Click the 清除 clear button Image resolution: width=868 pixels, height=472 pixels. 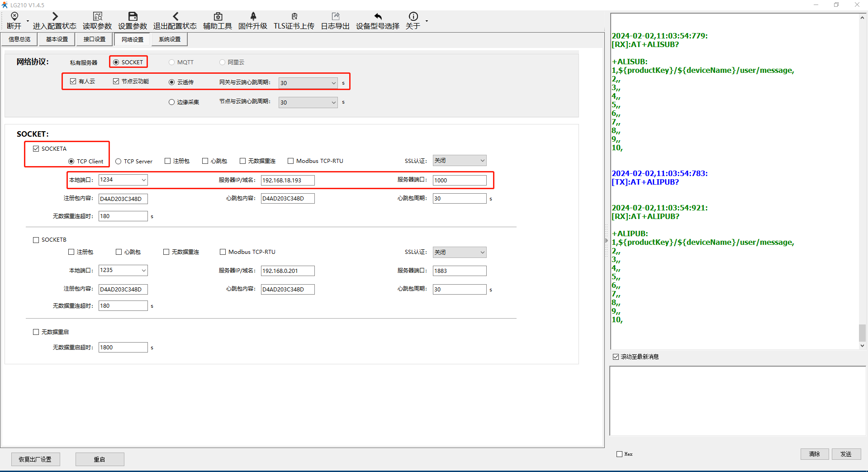pos(815,454)
